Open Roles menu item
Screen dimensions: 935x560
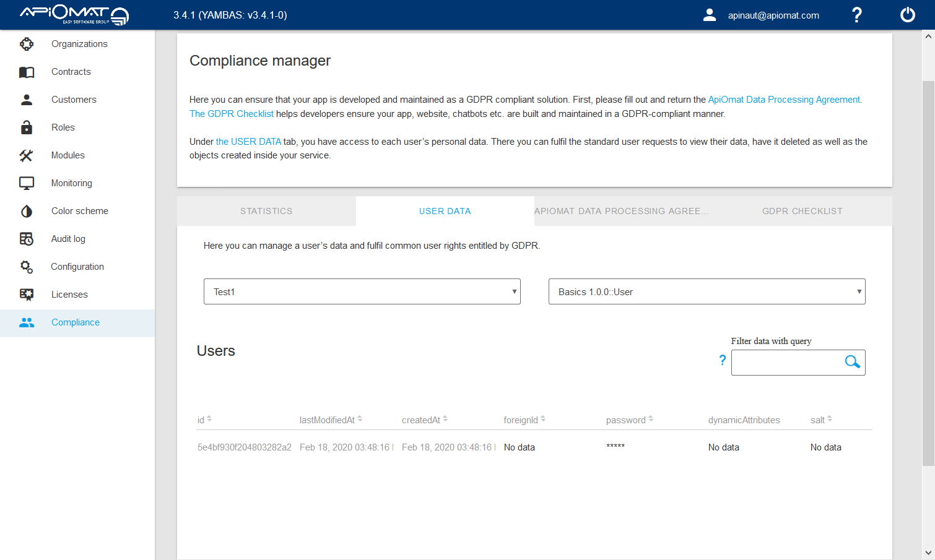click(77, 127)
